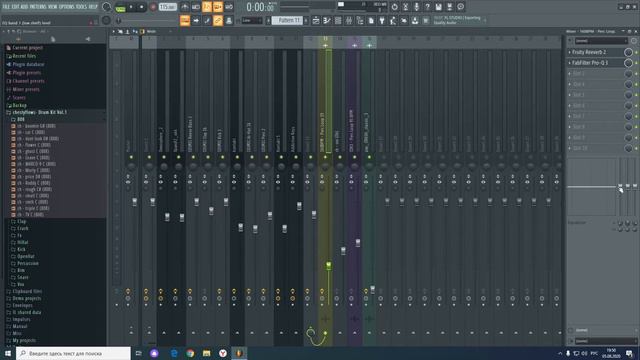Toggle the metronome icon
The width and height of the screenshot is (640, 360).
point(185,7)
